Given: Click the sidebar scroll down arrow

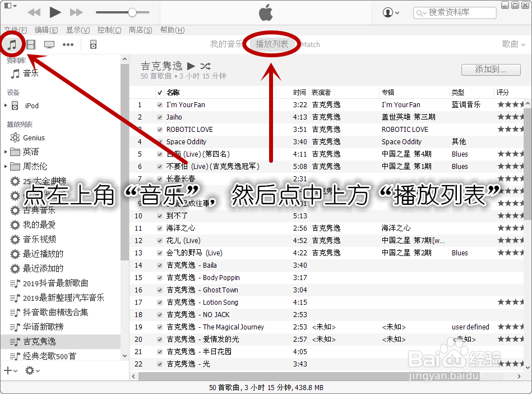Looking at the screenshot, I should coord(124,356).
